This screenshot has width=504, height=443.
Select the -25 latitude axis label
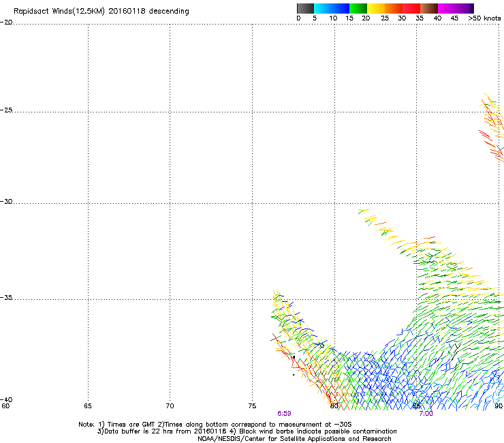[x=6, y=110]
